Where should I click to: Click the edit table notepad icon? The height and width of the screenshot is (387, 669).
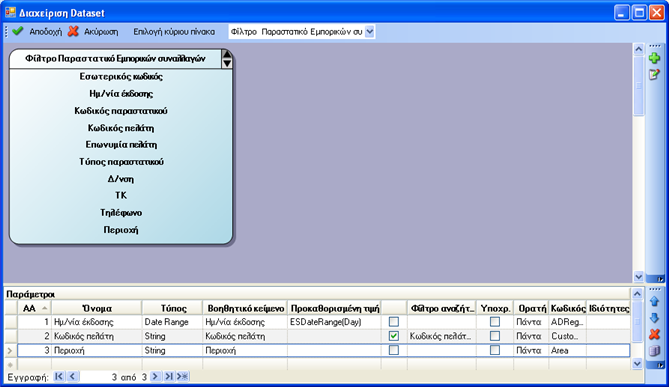click(x=654, y=74)
